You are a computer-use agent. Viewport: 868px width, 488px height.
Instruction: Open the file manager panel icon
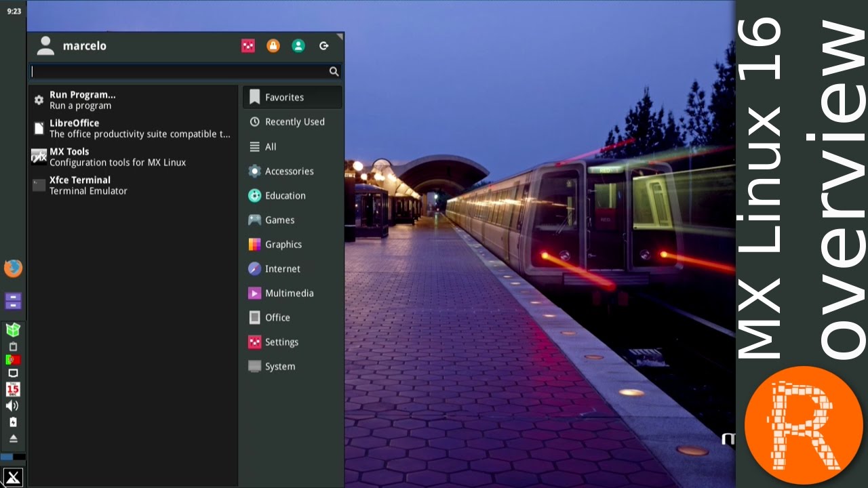(13, 301)
